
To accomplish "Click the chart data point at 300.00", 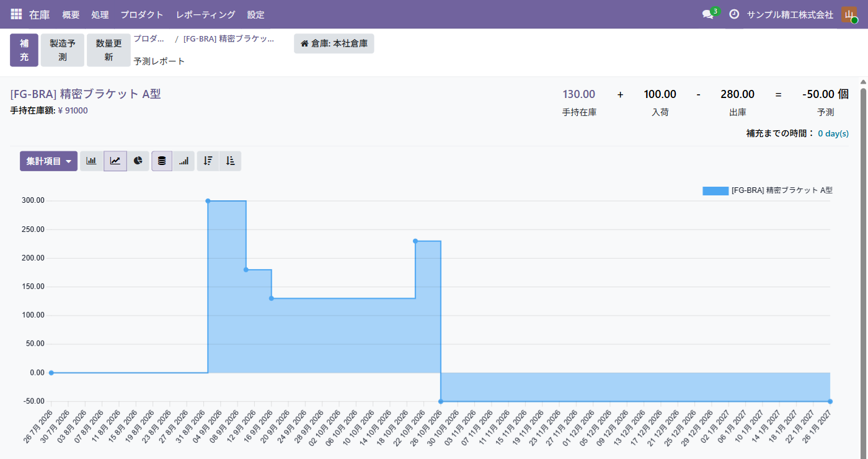I will tap(208, 201).
